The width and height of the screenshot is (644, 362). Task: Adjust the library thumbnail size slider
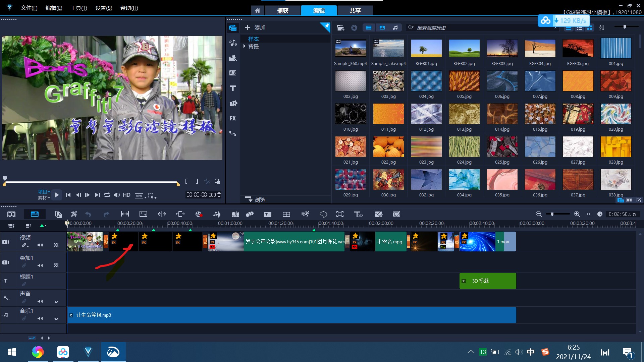tap(626, 27)
